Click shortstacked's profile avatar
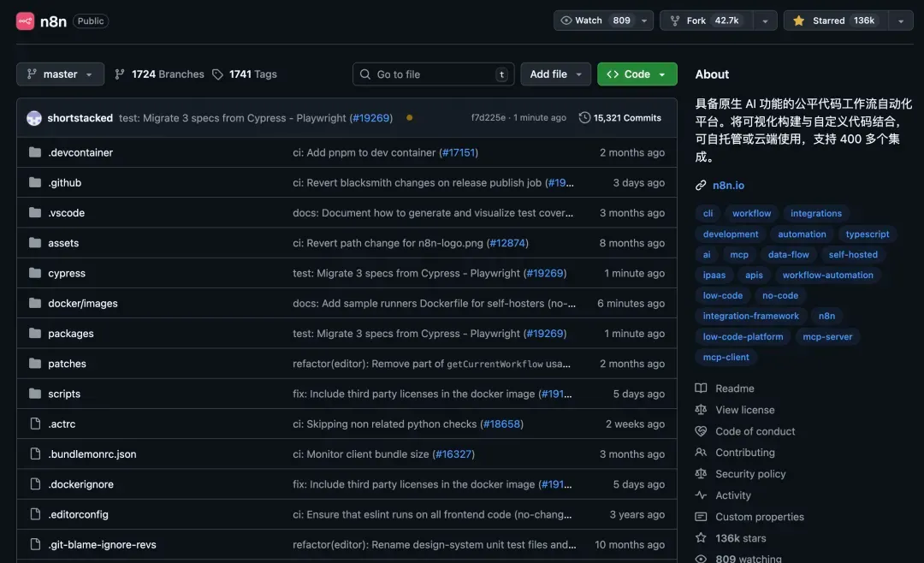Screen dimensions: 924x563 [33, 117]
